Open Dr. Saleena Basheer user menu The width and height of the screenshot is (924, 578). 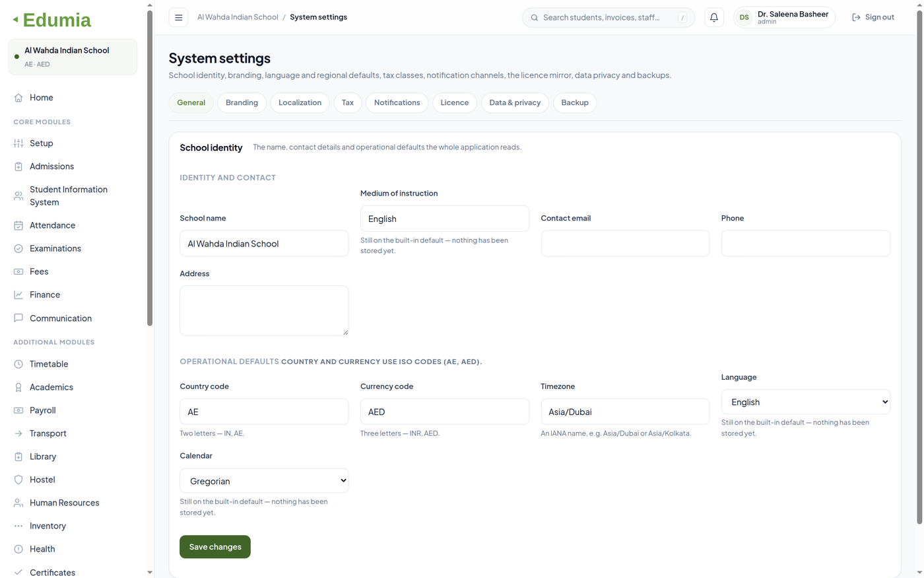(784, 17)
